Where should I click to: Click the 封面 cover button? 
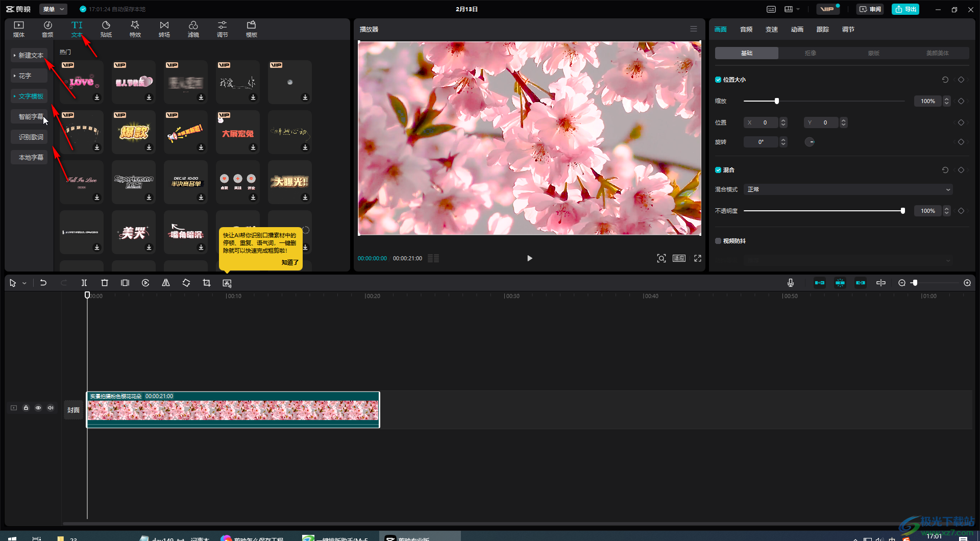click(x=73, y=410)
